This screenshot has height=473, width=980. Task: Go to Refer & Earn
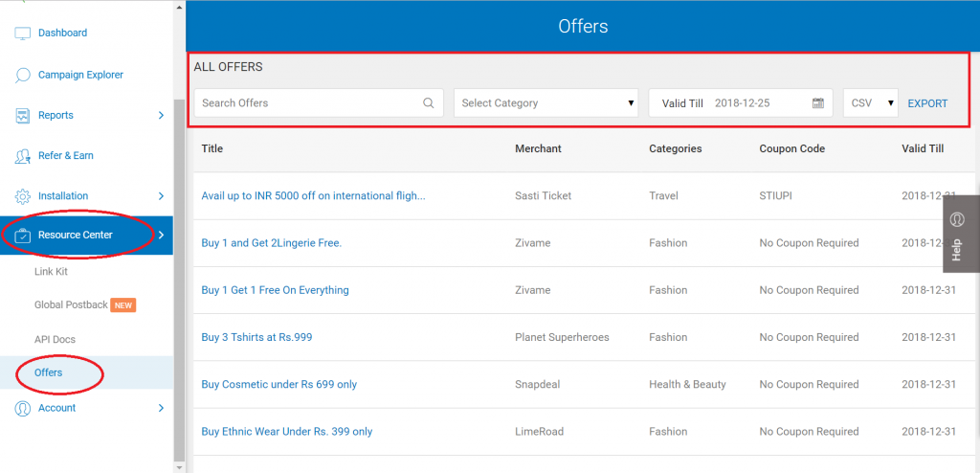[x=66, y=155]
